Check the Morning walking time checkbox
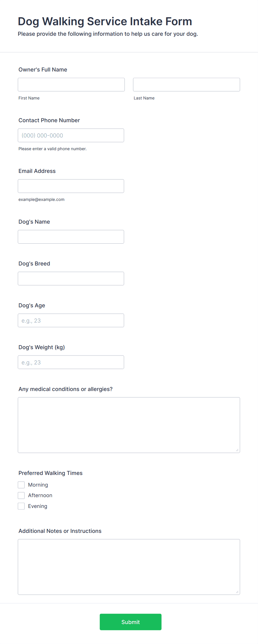The image size is (258, 644). (21, 485)
